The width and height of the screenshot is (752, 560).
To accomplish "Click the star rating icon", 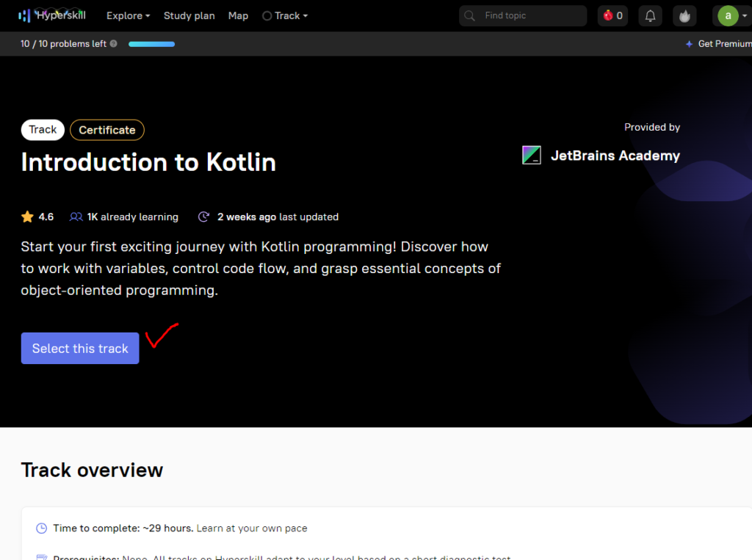I will click(27, 217).
